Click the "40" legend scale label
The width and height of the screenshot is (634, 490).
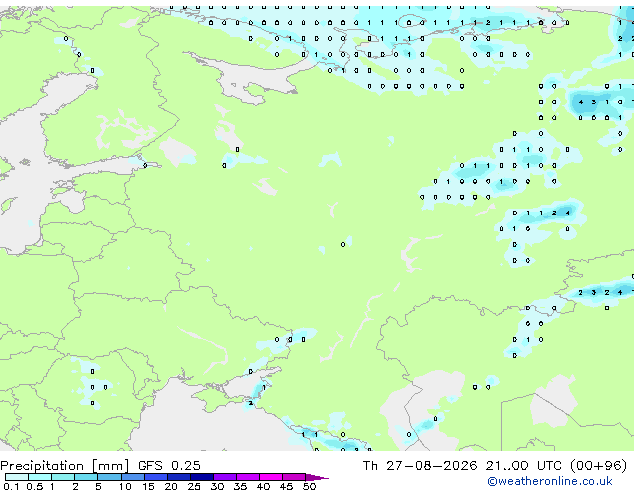[x=263, y=486]
